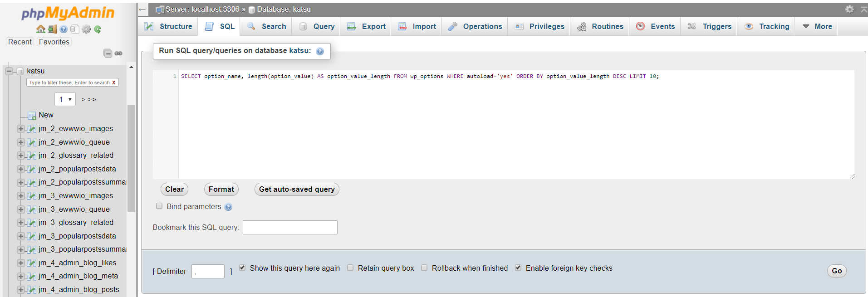
Task: Click the Log out door icon
Action: click(52, 29)
